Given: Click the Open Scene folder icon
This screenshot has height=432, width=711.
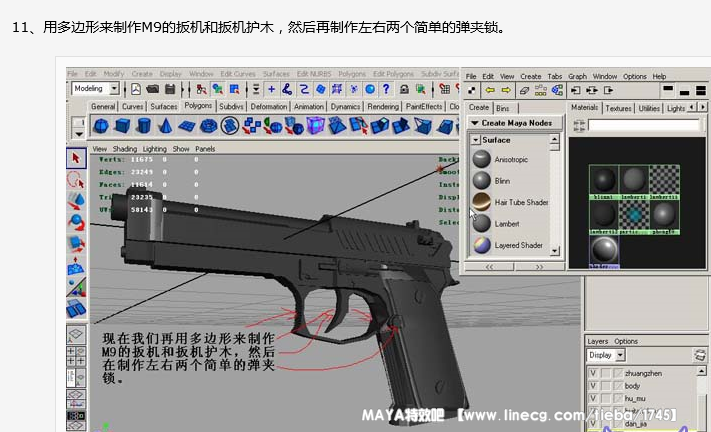Looking at the screenshot, I should coord(152,89).
